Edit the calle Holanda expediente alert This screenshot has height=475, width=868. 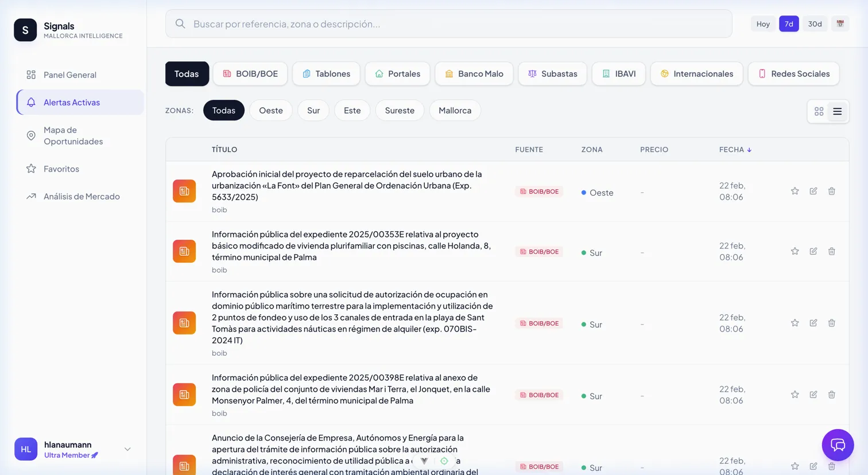coord(813,251)
